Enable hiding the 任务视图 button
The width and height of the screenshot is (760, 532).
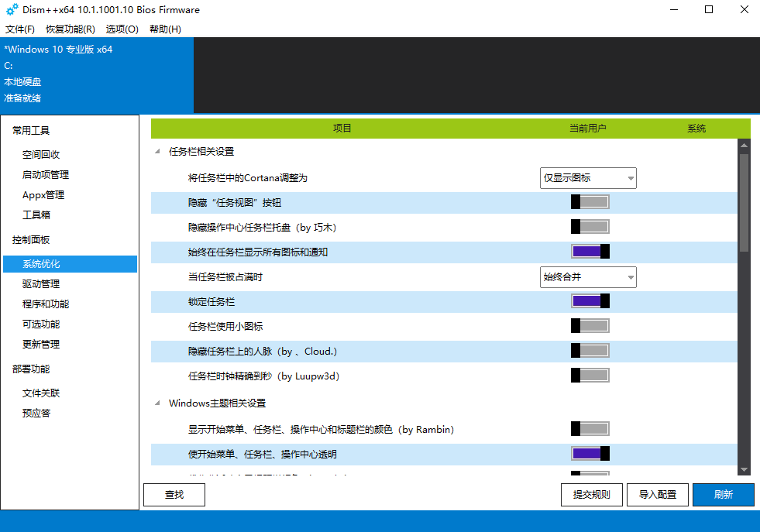[590, 201]
